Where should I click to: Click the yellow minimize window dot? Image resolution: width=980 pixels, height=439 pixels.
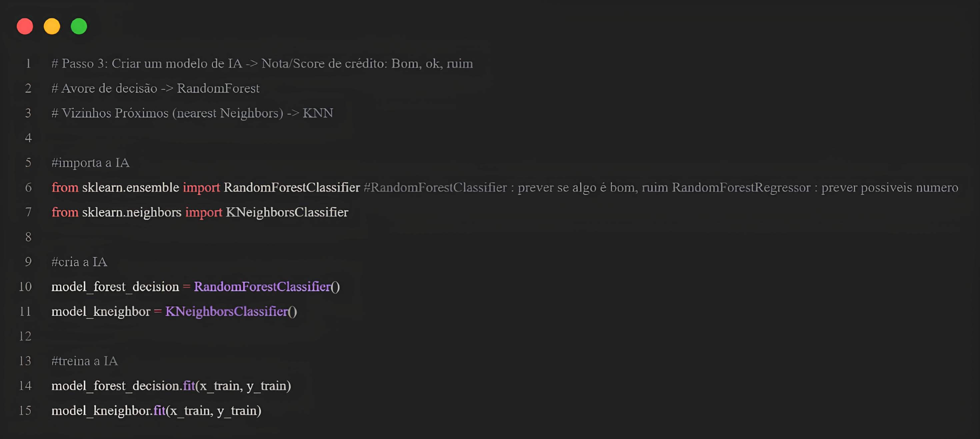point(52,26)
